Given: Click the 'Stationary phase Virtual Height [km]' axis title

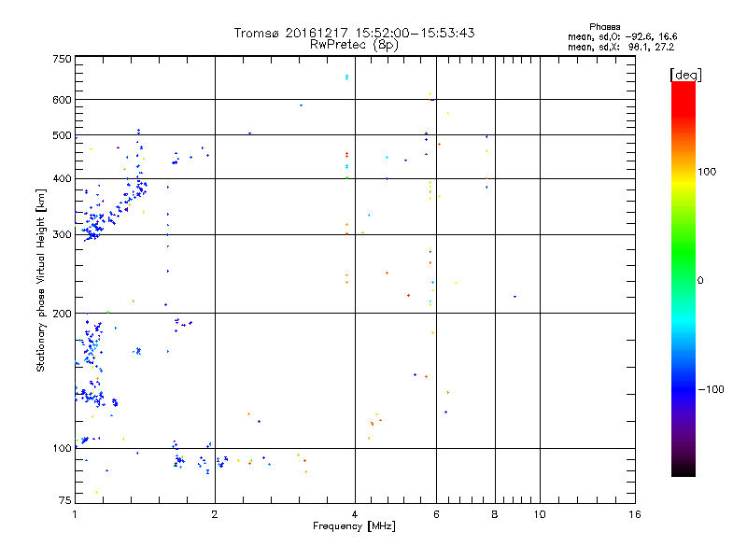Looking at the screenshot, I should [40, 280].
